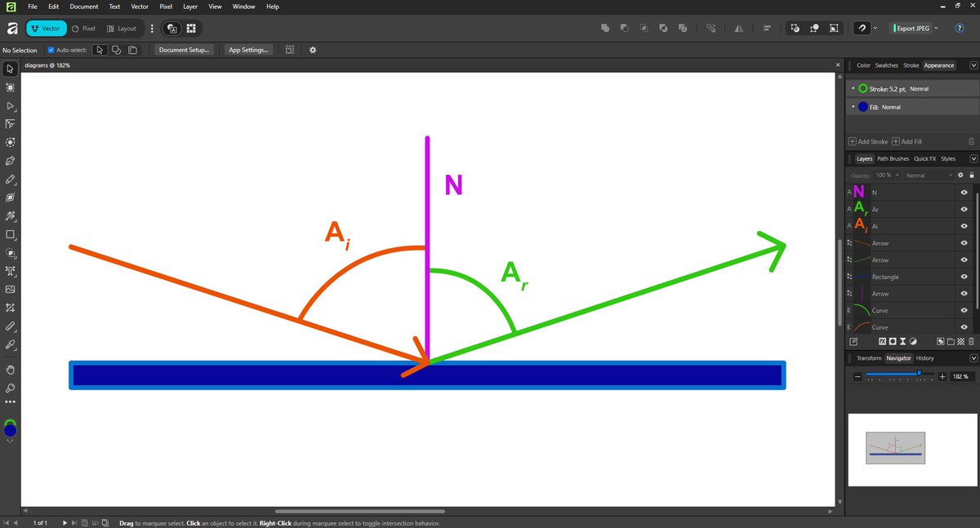Select the Pen tool

(10, 161)
